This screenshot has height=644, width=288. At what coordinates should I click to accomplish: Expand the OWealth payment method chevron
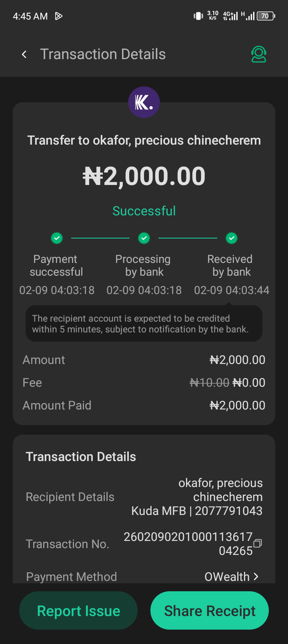pyautogui.click(x=256, y=576)
